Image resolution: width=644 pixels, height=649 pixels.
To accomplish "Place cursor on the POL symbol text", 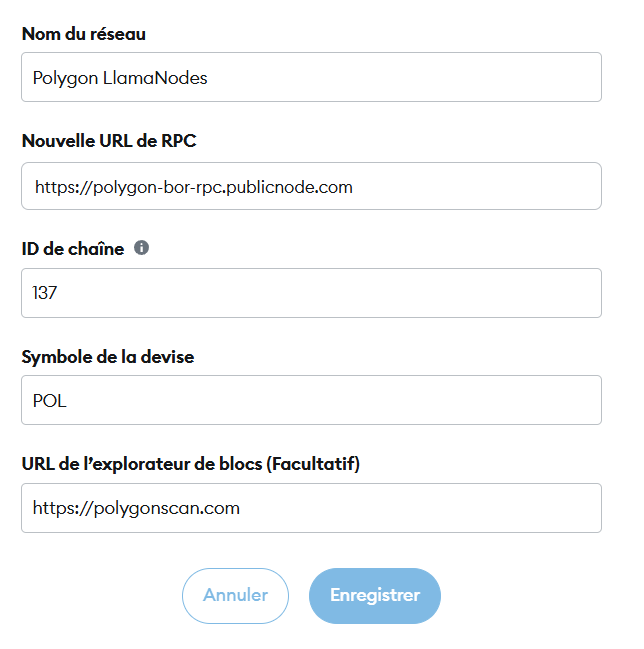I will coord(50,401).
